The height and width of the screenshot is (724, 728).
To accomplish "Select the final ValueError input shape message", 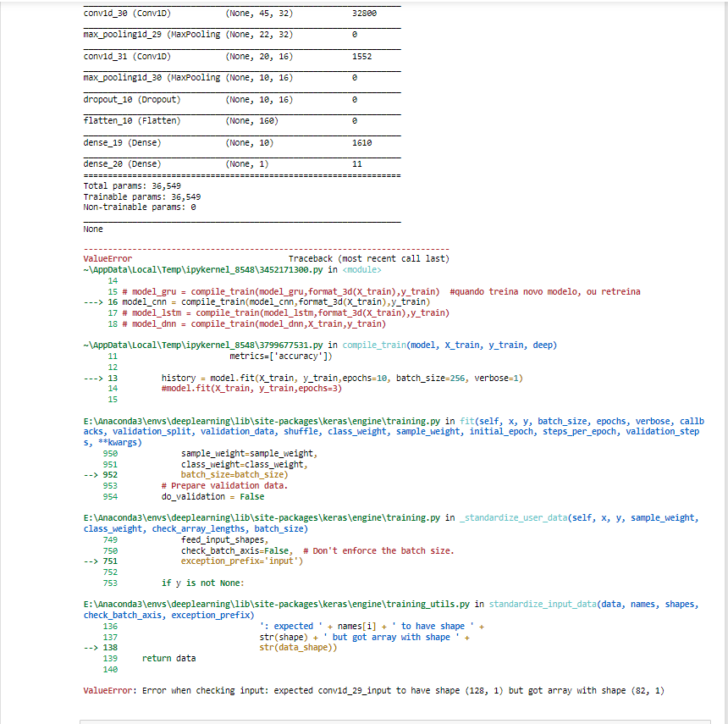I will tap(374, 691).
